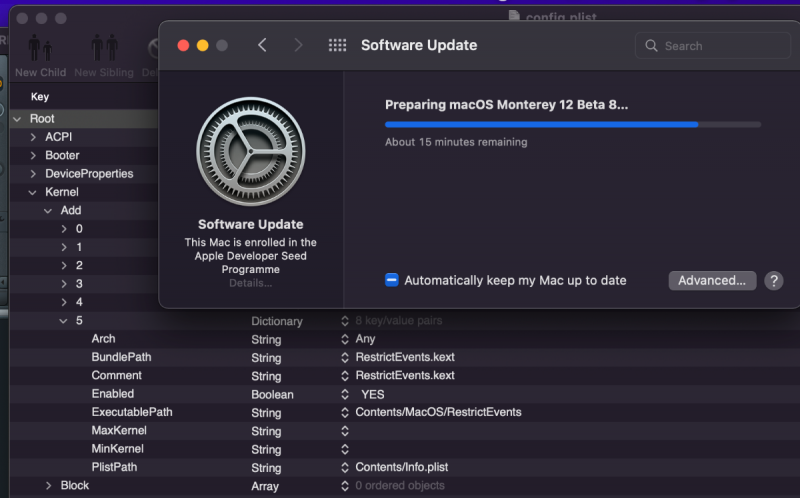800x498 pixels.
Task: Select the BundlePath key
Action: tap(121, 357)
